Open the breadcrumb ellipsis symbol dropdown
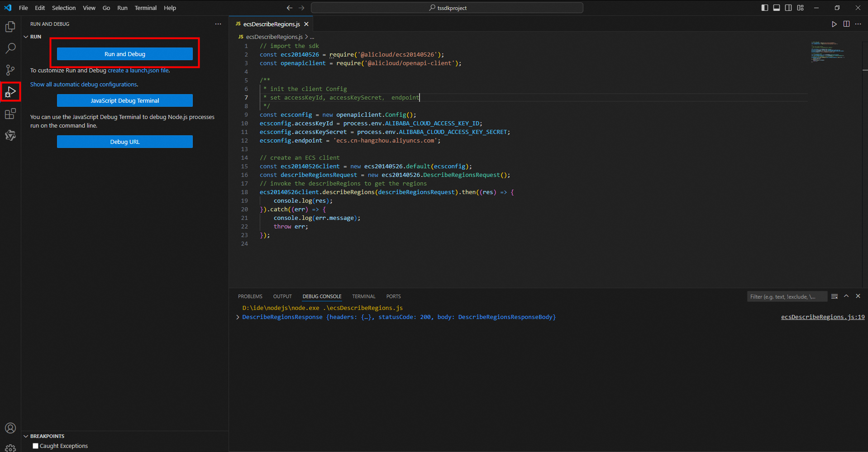Screen dimensions: 868x452 pos(312,37)
